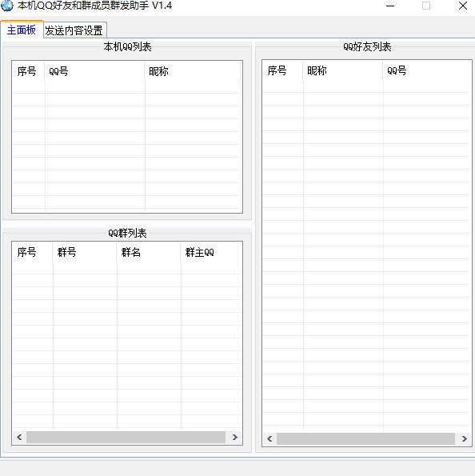Click 序号 column header in QQ群列表

tap(32, 252)
